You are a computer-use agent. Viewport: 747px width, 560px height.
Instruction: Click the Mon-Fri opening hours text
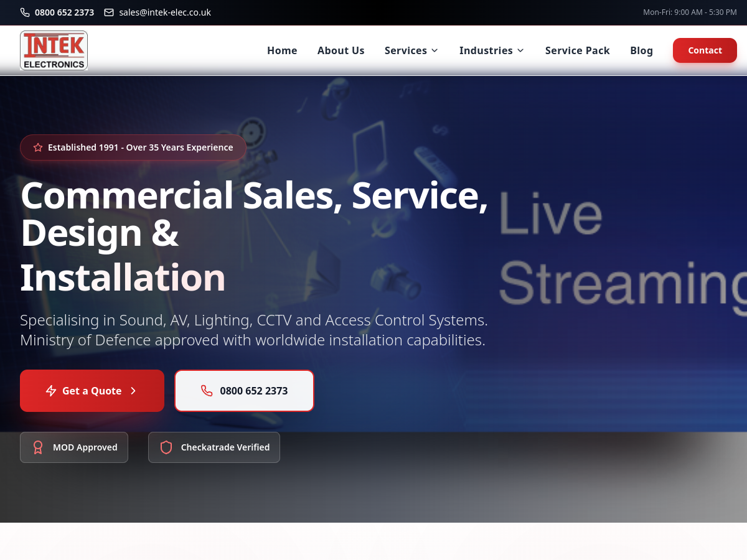690,12
